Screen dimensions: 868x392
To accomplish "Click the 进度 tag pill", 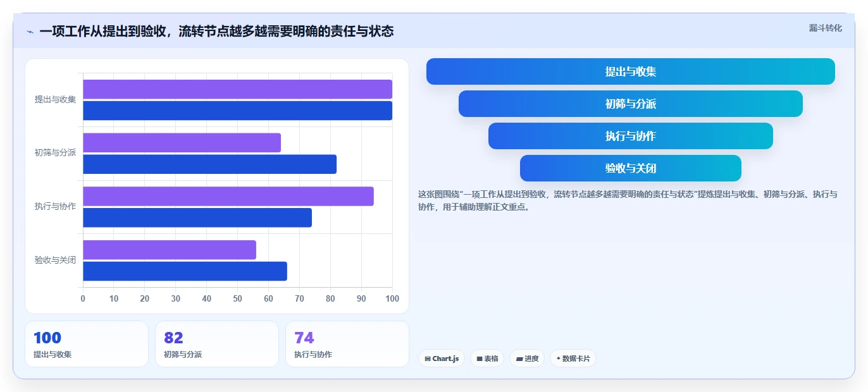I will coord(527,358).
